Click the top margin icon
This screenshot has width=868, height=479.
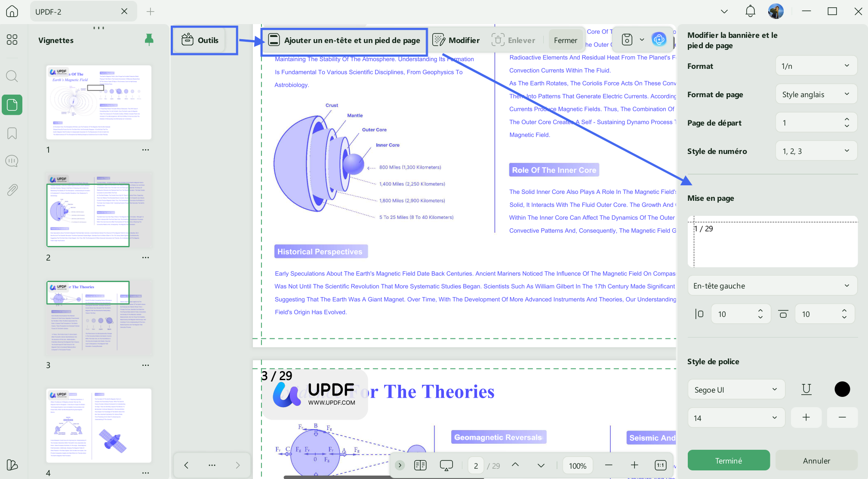pos(783,314)
